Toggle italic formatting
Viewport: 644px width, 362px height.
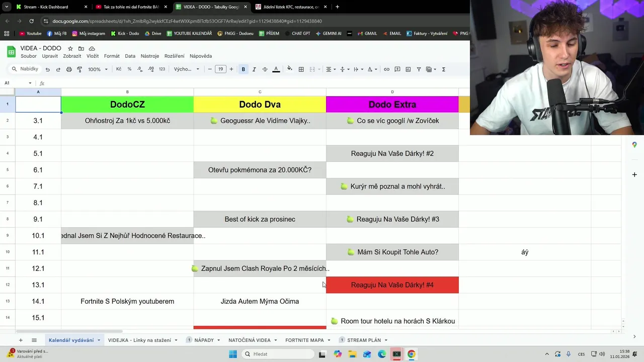pyautogui.click(x=254, y=69)
